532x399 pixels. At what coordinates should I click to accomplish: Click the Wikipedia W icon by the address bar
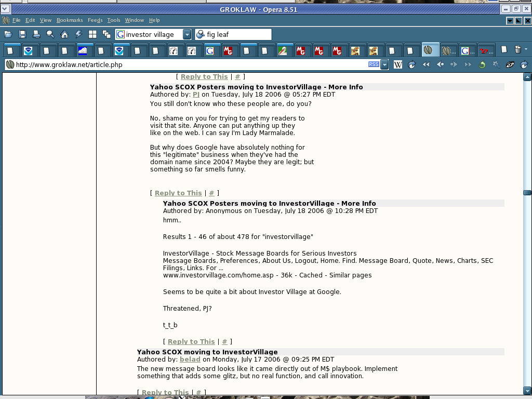pyautogui.click(x=397, y=64)
